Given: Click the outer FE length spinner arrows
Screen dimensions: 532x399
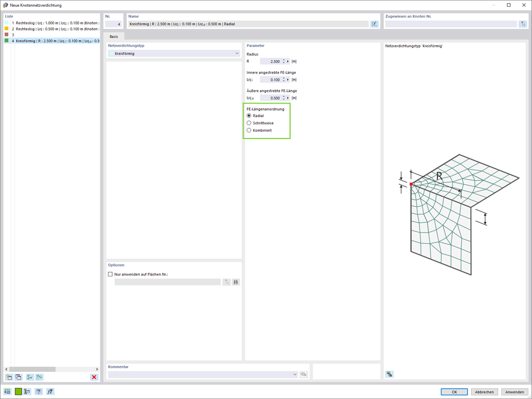Looking at the screenshot, I should click(x=284, y=98).
